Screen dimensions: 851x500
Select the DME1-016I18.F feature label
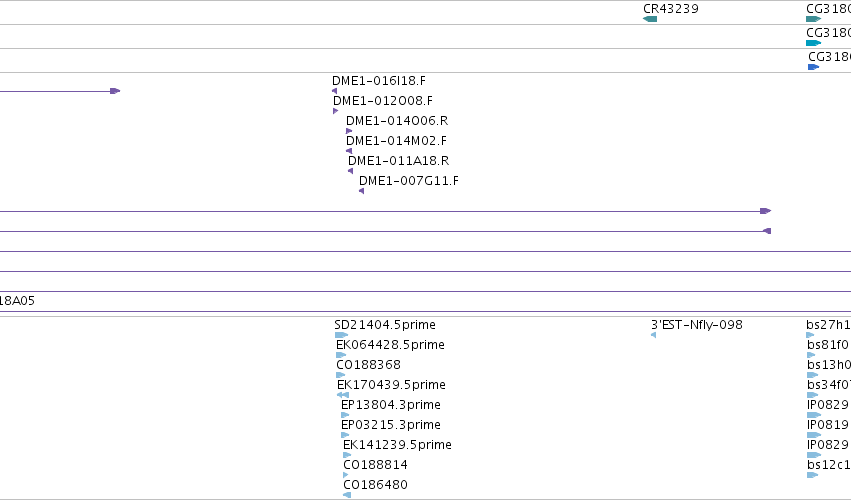(379, 81)
